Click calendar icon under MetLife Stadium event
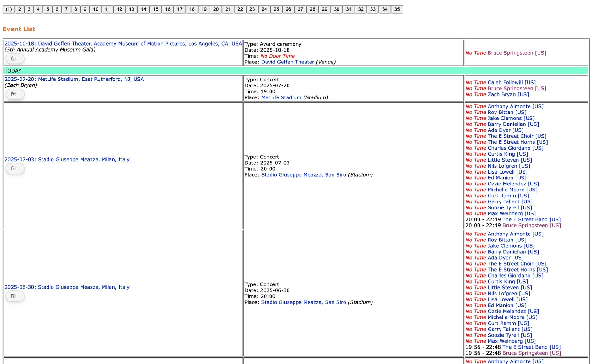The height and width of the screenshot is (364, 604). click(x=15, y=94)
